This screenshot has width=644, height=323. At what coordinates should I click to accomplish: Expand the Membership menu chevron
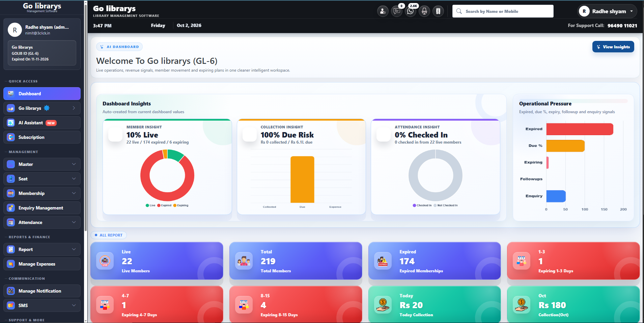74,193
